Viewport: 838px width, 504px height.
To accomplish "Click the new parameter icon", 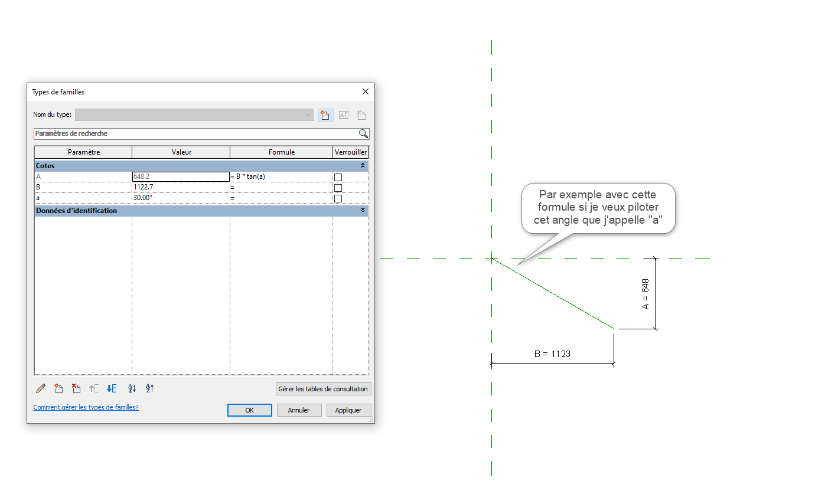I will coord(58,388).
